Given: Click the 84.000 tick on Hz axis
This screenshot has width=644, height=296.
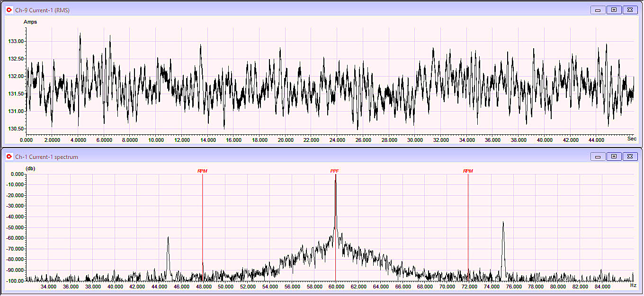Looking at the screenshot, I should [602, 287].
